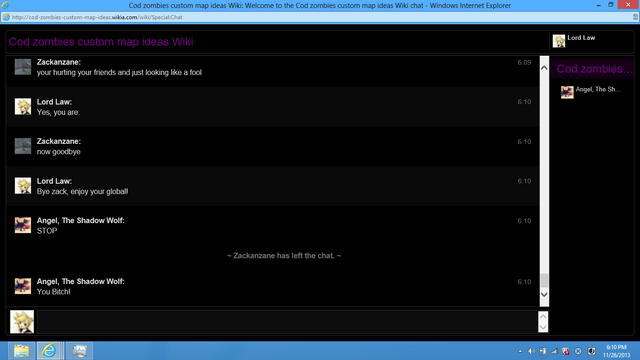Click the message 'your hurting your friends...'

pos(119,73)
